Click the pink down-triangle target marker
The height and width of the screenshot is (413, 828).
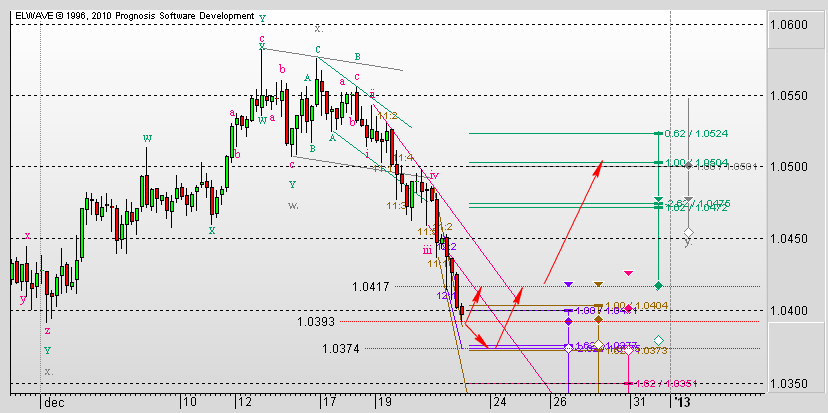point(628,273)
